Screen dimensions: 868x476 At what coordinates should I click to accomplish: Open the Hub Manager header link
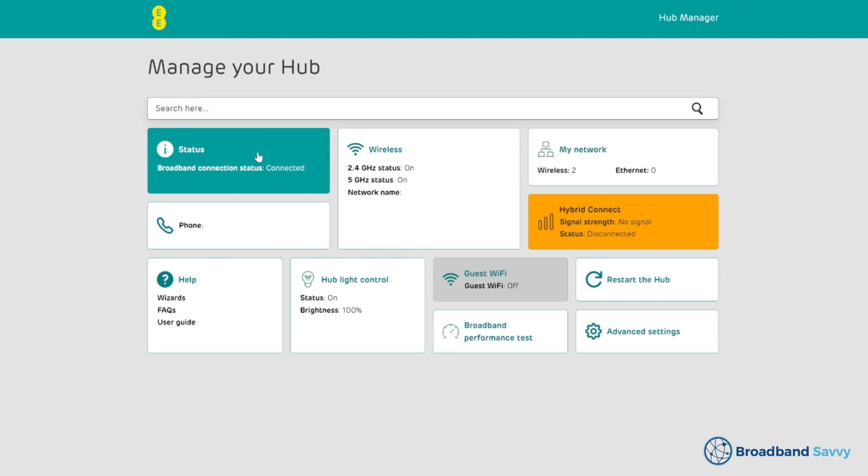coord(688,18)
